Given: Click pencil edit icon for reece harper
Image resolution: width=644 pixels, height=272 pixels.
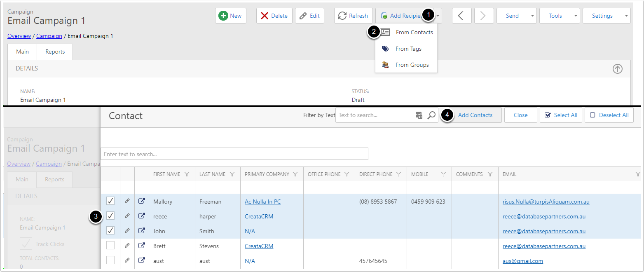Looking at the screenshot, I should tap(127, 216).
